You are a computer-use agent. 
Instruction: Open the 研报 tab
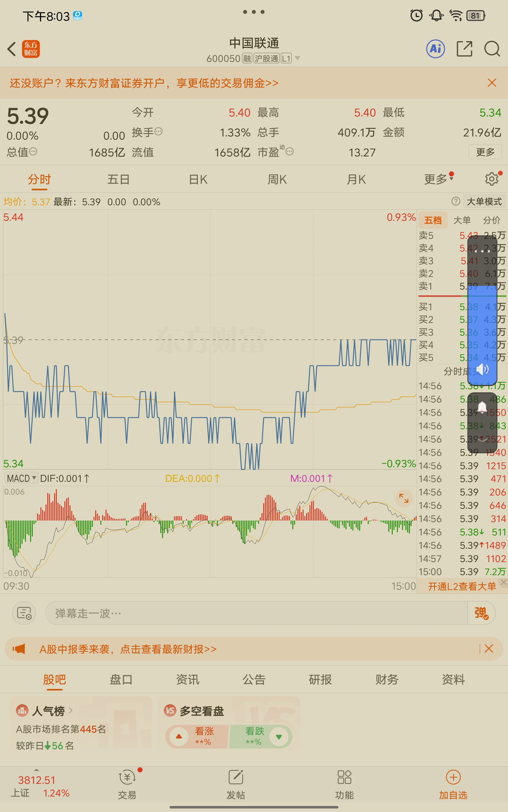tap(320, 679)
